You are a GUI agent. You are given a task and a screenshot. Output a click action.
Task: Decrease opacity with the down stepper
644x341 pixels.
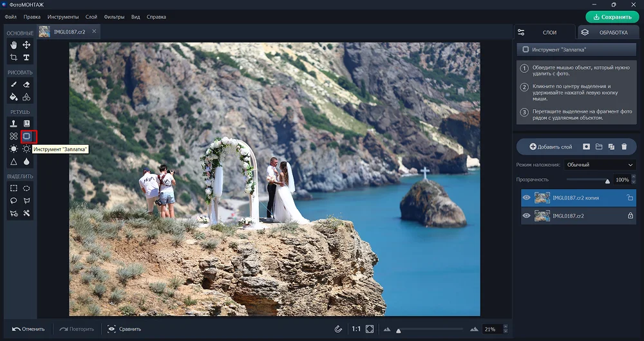[x=633, y=182]
